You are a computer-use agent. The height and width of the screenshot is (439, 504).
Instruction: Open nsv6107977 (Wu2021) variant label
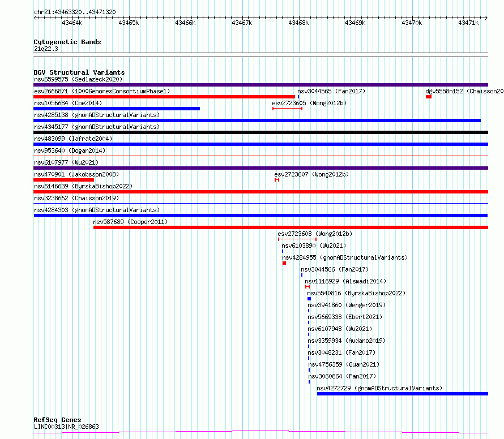tap(66, 162)
